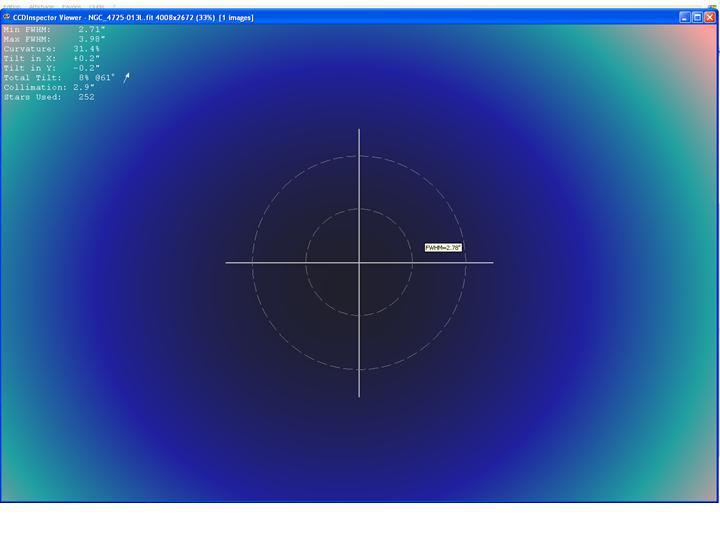Click the window title NGC_4725-013L.fit text
Image resolution: width=720 pixels, height=540 pixels.
tap(121, 17)
